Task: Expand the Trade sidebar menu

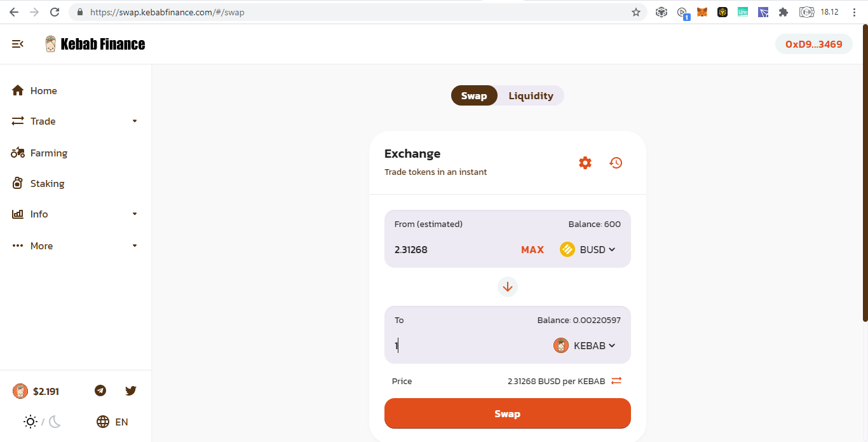Action: click(76, 121)
